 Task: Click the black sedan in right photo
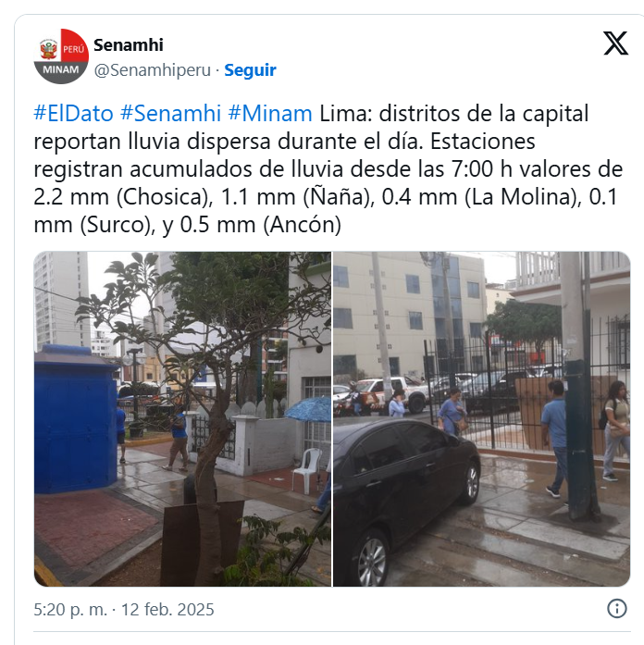[405, 498]
